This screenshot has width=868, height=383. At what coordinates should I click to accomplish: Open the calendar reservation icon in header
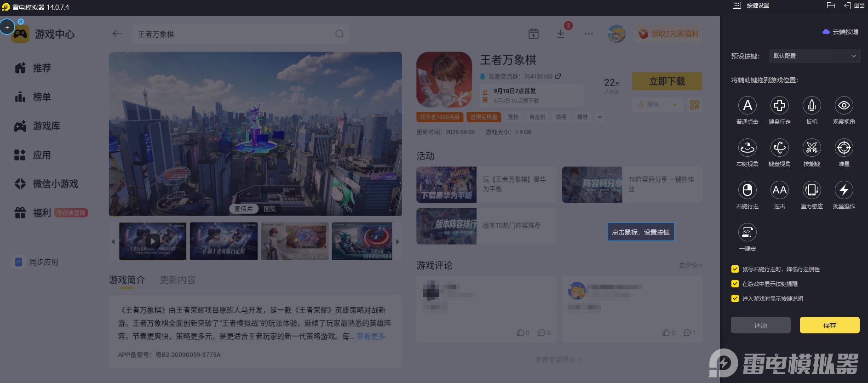pos(534,34)
